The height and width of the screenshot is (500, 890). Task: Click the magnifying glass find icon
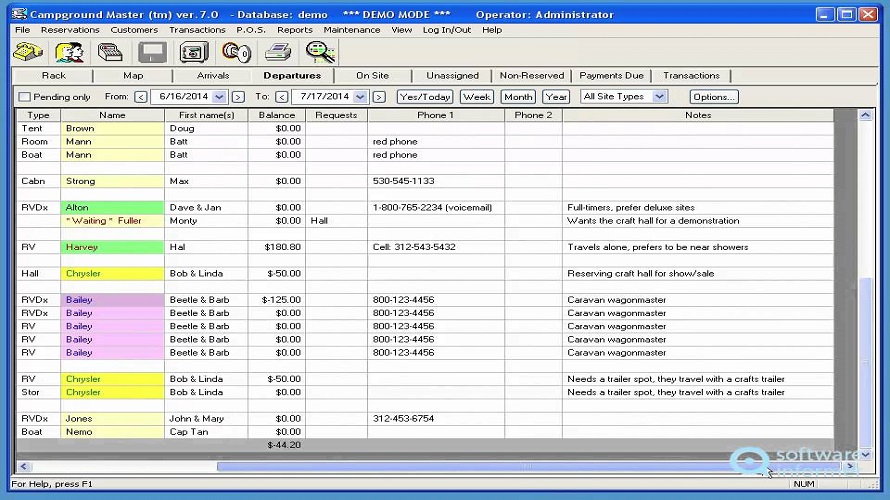(320, 52)
